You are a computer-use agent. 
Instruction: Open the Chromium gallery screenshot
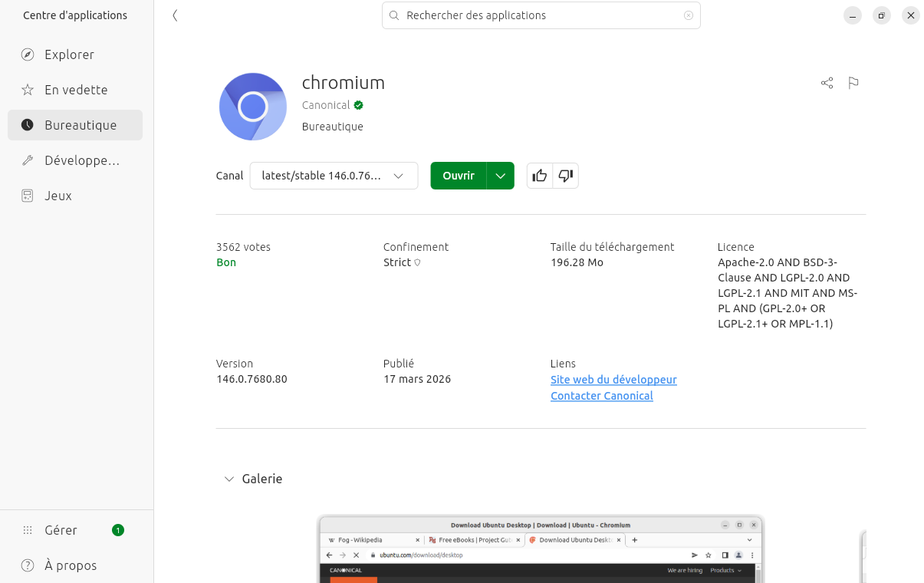pos(541,549)
